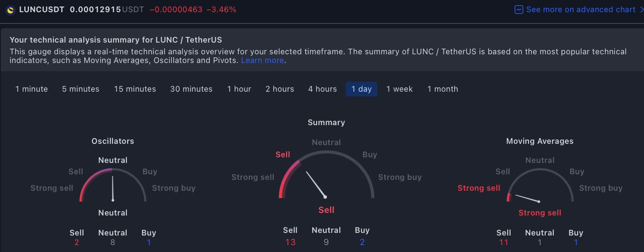Select the 30 minutes timeframe

click(x=191, y=89)
